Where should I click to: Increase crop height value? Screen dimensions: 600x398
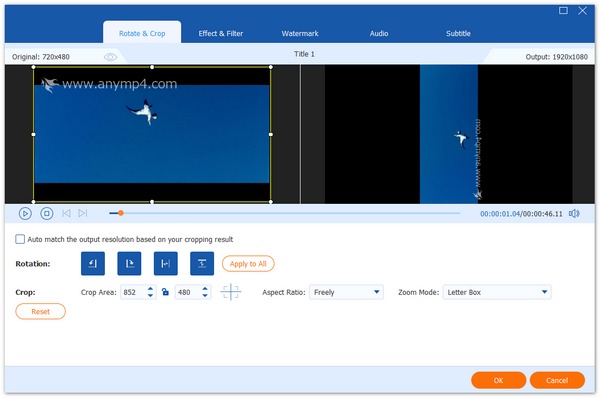205,289
